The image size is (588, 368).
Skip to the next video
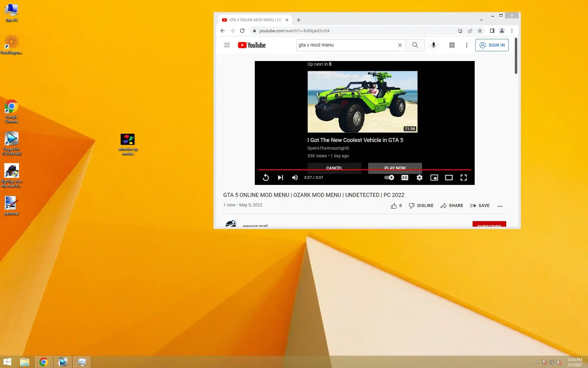pos(280,178)
